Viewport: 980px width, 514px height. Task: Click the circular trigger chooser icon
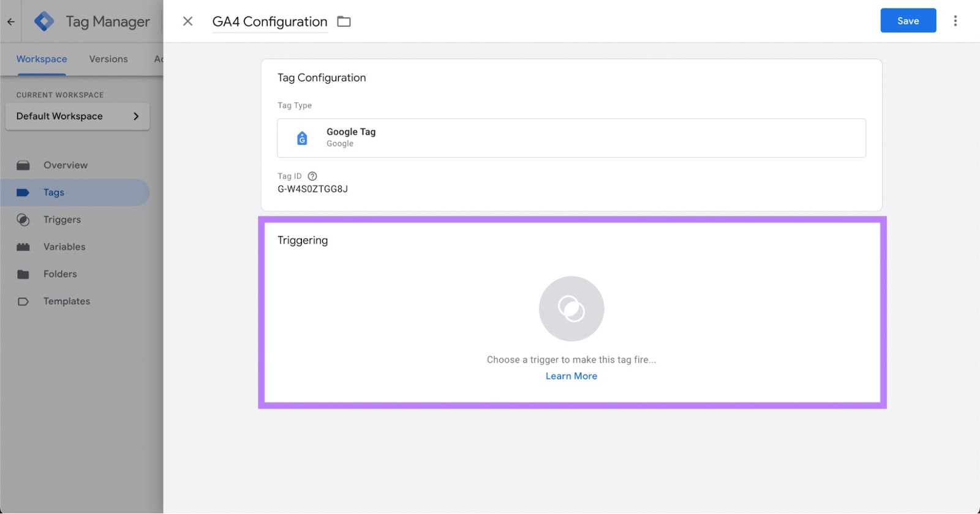pyautogui.click(x=571, y=309)
